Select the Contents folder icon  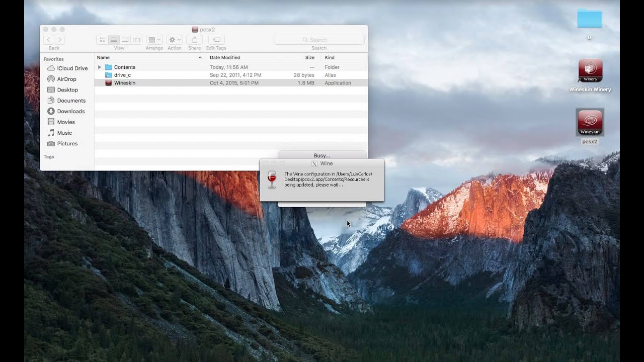coord(108,67)
